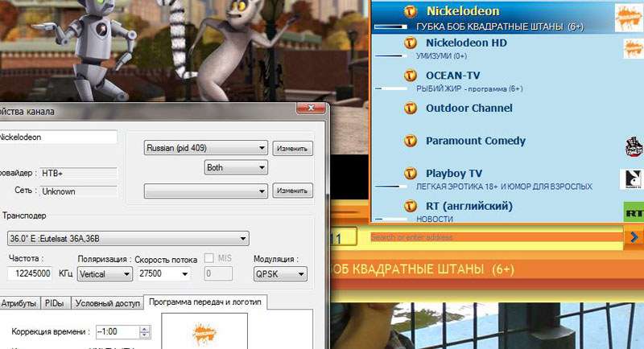644x349 pixels.
Task: Toggle the MIS checkbox
Action: (x=209, y=258)
